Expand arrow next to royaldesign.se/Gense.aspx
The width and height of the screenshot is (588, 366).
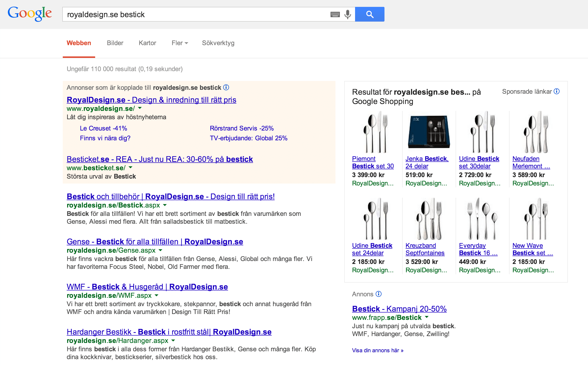pyautogui.click(x=160, y=250)
